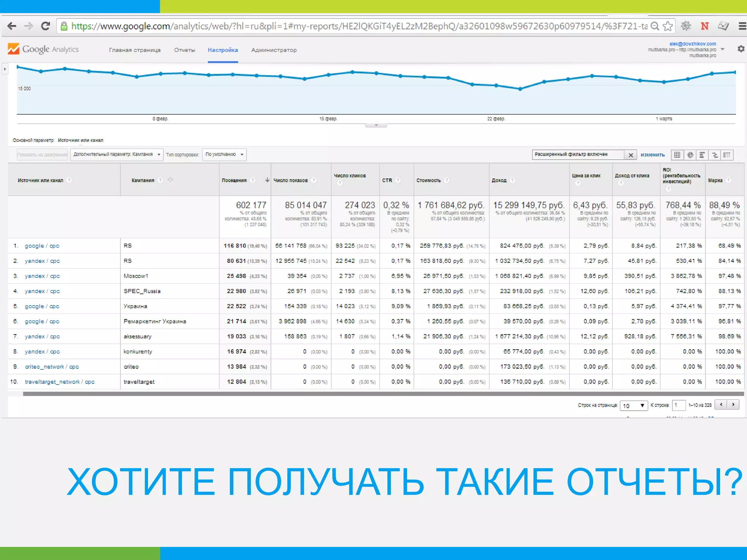Open the criteo_network / cpc source link
The height and width of the screenshot is (560, 747).
click(x=52, y=367)
